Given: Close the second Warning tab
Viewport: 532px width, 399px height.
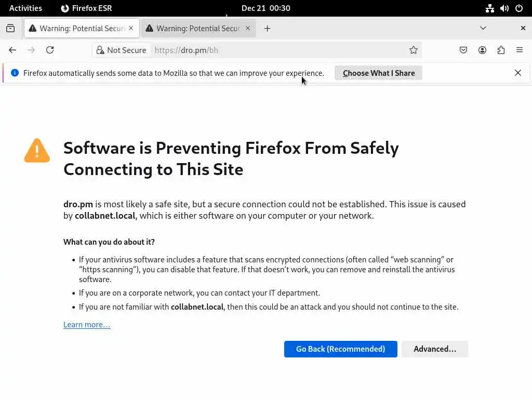Looking at the screenshot, I should [248, 28].
